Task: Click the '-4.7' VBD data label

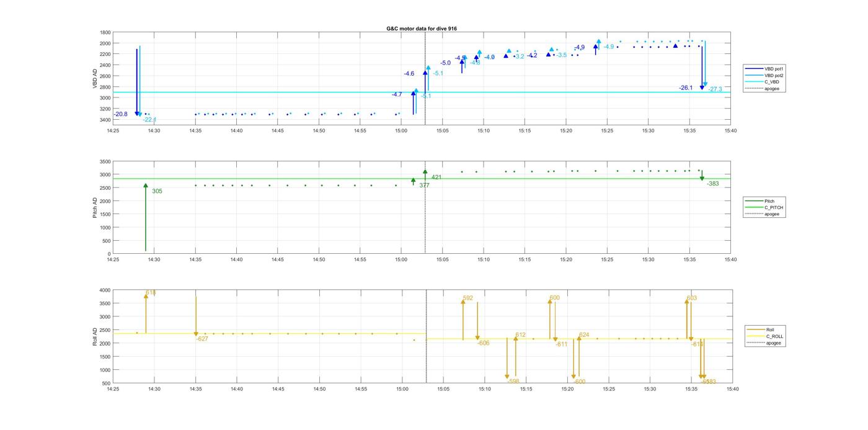Action: tap(397, 94)
